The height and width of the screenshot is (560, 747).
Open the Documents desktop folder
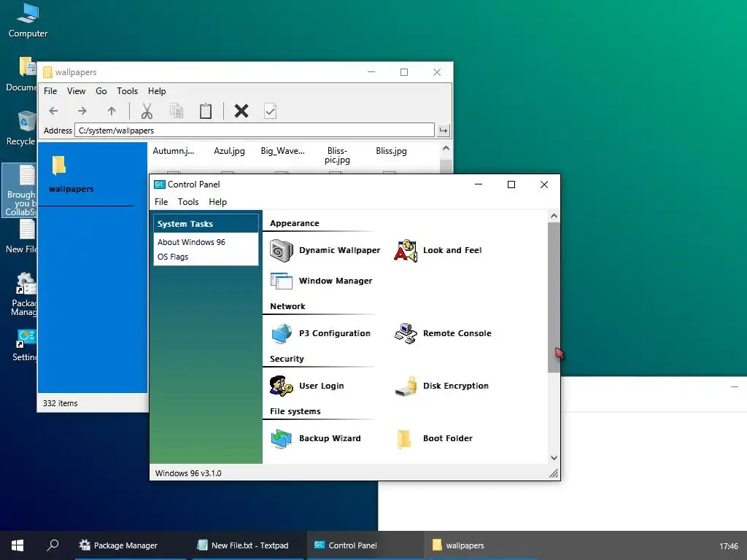pos(21,74)
